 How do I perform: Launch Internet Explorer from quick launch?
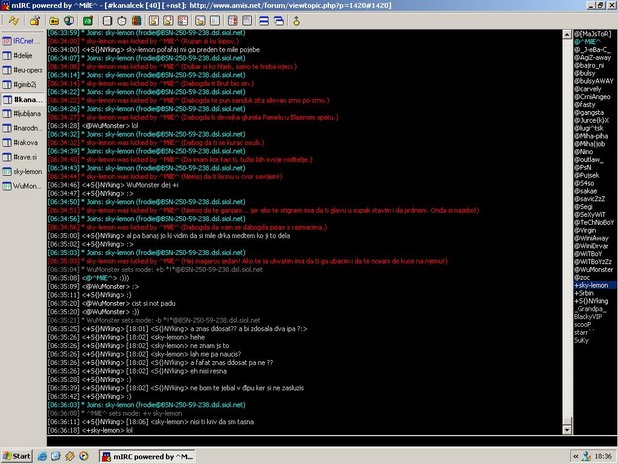[42, 457]
